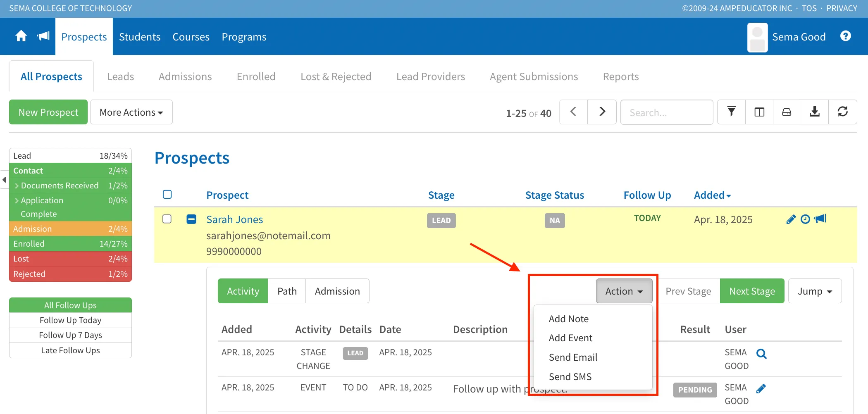Close the Action dropdown button
The image size is (868, 414).
point(624,291)
